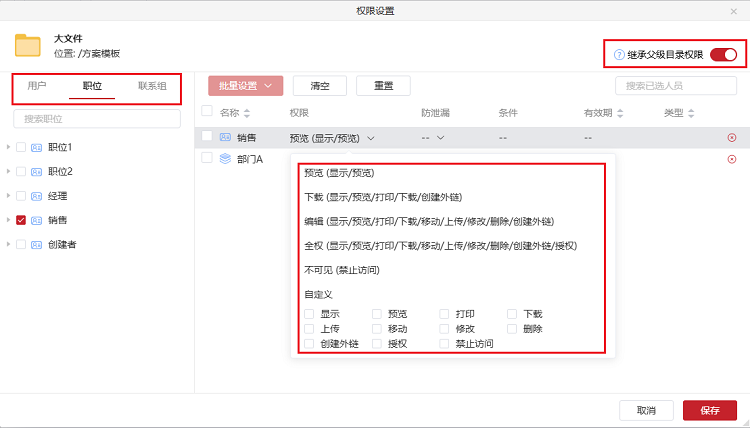Enable the custom 创建外链 permission checkbox
The width and height of the screenshot is (750, 428).
pyautogui.click(x=309, y=344)
